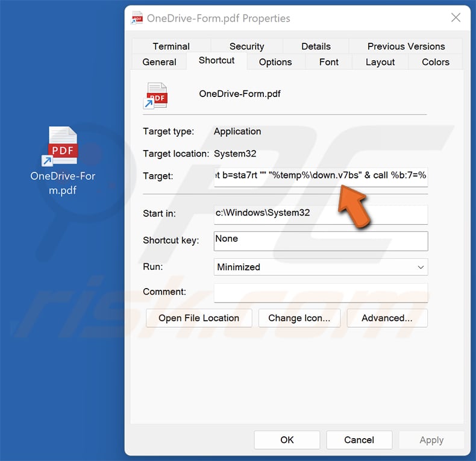Image resolution: width=476 pixels, height=461 pixels.
Task: Click the Open File Location button
Action: (199, 318)
